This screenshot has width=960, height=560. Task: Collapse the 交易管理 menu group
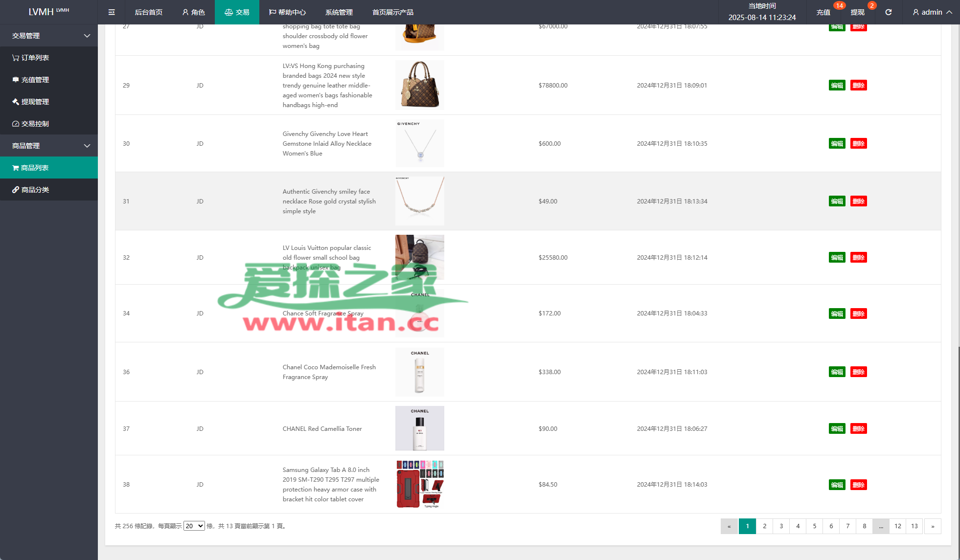coord(49,36)
